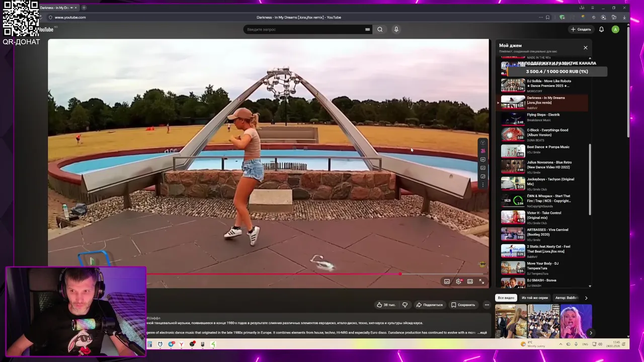Open the video sidebar subtitles icon
Screen dimensions: 644x362
tap(482, 168)
